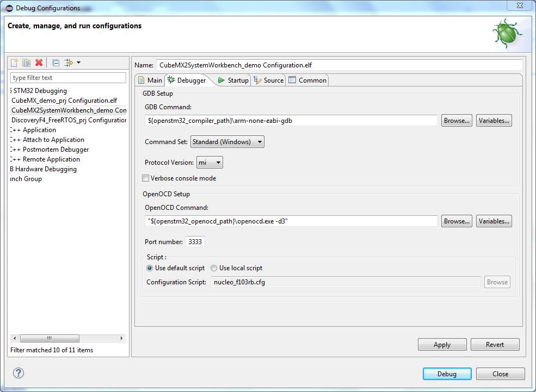Select the Use default script option
This screenshot has width=536, height=392.
tap(150, 268)
